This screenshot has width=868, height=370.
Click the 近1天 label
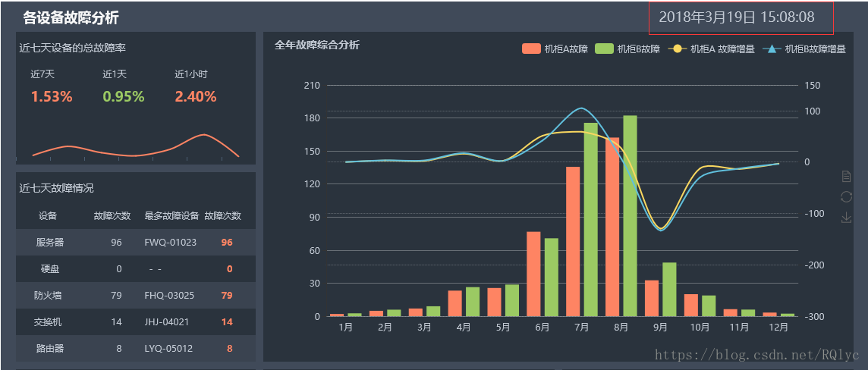115,74
